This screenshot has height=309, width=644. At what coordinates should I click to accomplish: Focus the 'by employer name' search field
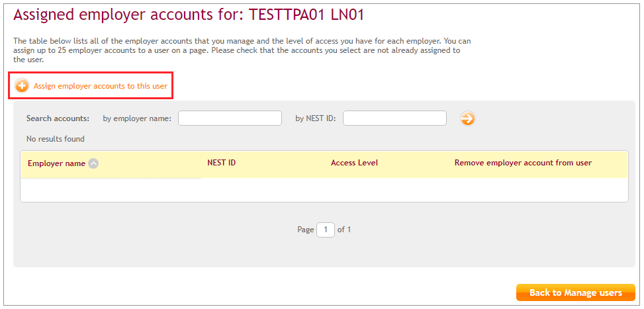click(230, 118)
